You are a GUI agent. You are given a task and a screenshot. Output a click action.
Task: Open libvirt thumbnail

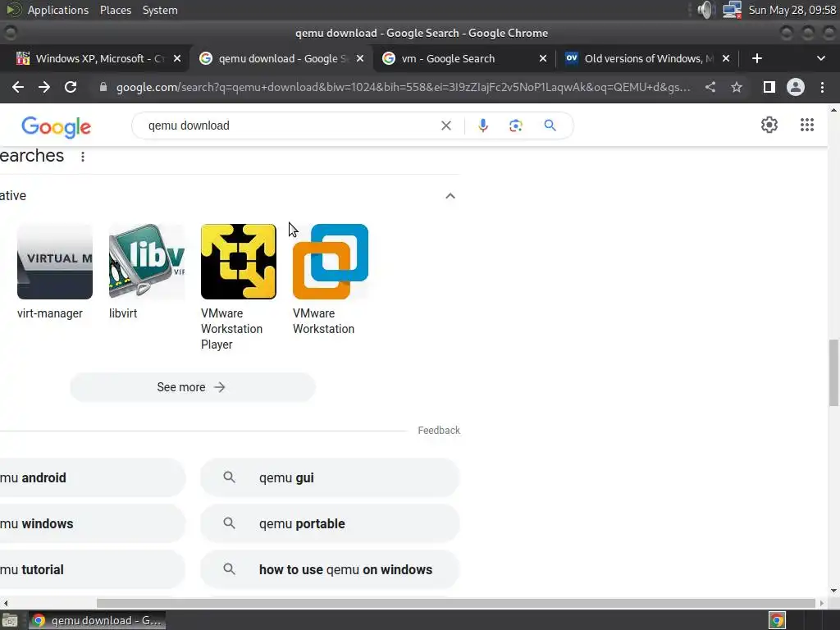[x=147, y=262]
